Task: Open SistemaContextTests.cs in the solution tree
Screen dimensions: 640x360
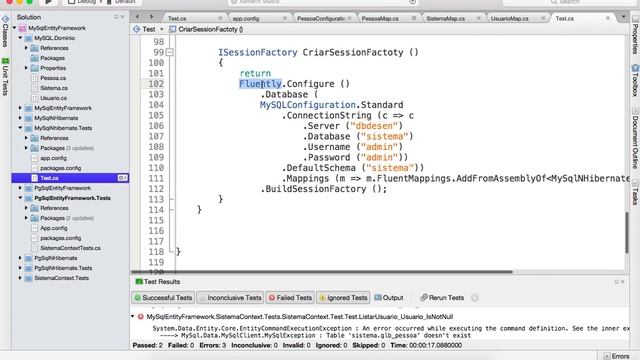Action: click(x=70, y=248)
